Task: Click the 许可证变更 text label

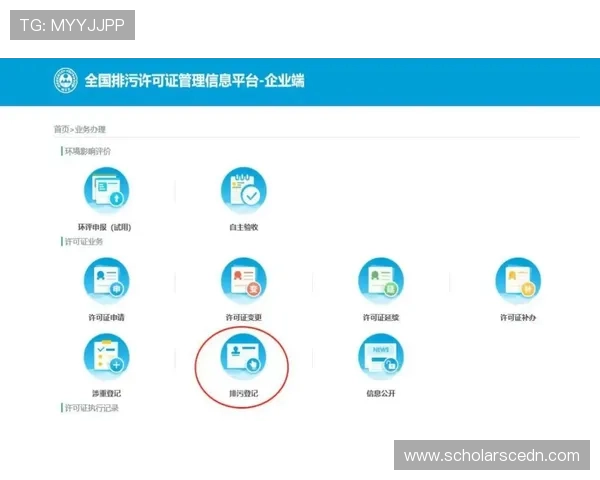Action: point(244,317)
